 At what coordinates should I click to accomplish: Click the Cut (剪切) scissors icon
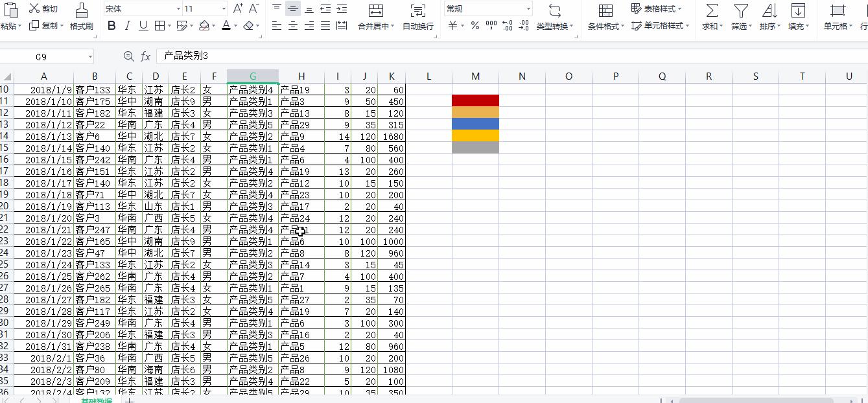click(34, 8)
